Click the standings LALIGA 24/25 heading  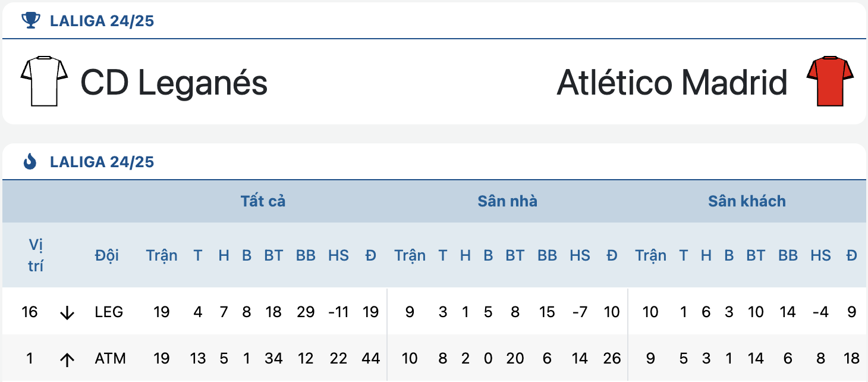click(102, 162)
